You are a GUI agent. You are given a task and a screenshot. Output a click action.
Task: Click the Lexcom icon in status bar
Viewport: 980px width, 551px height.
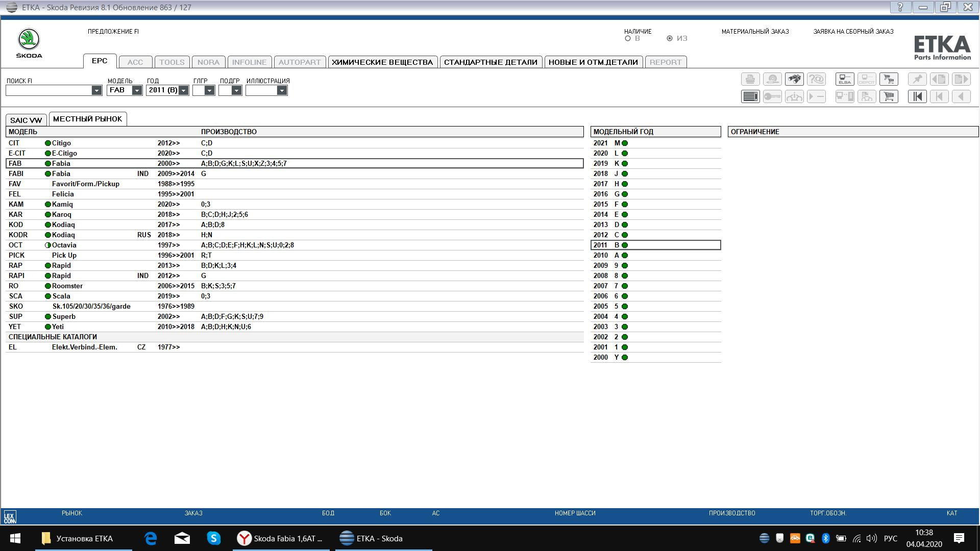pos(10,517)
